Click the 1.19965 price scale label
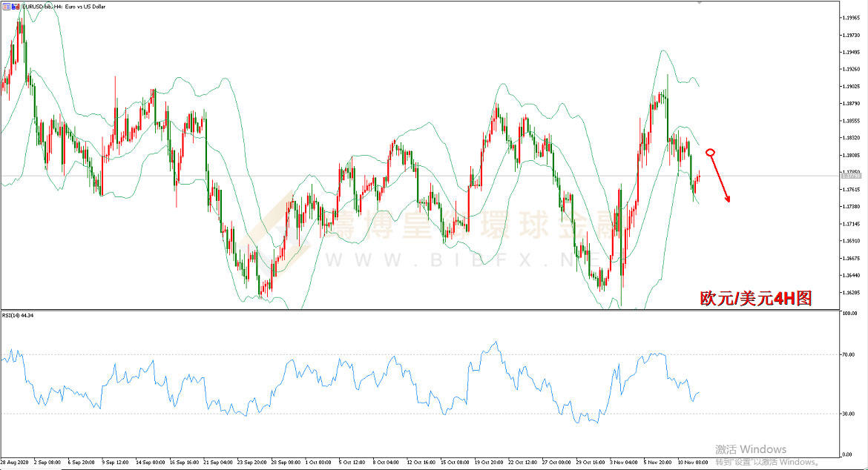The width and height of the screenshot is (868, 470). click(852, 18)
